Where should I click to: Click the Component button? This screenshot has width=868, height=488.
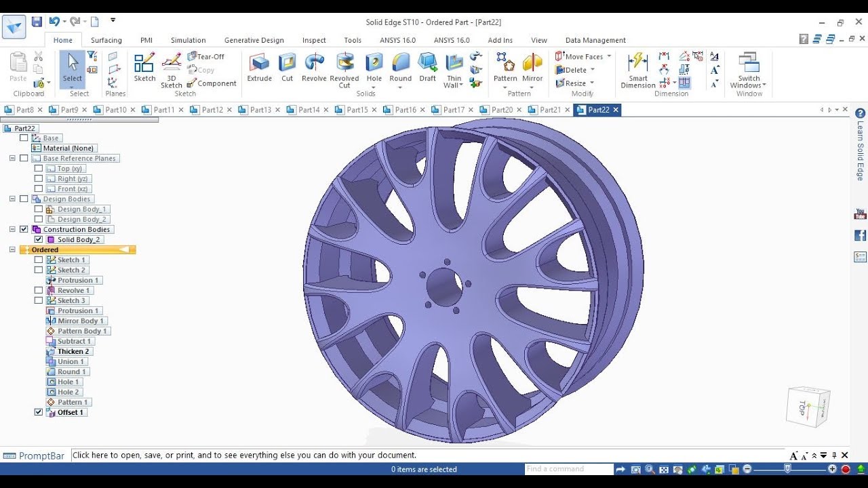click(x=212, y=83)
